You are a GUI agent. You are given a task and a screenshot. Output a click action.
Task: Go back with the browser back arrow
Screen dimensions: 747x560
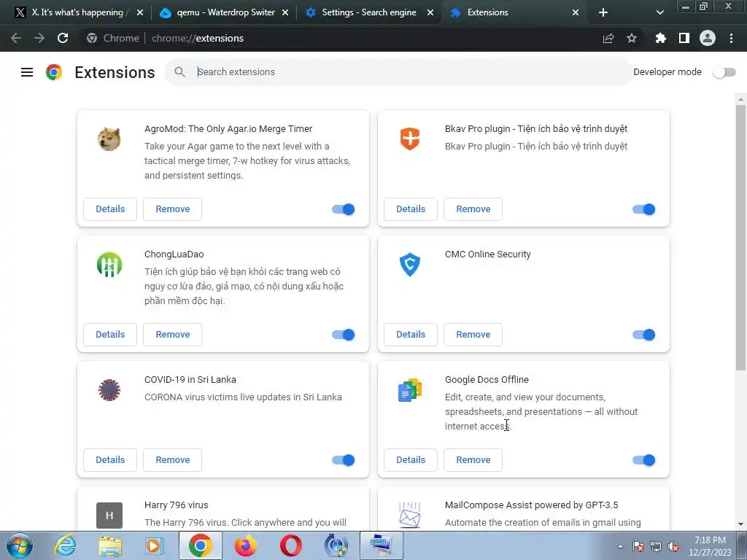[x=16, y=38]
